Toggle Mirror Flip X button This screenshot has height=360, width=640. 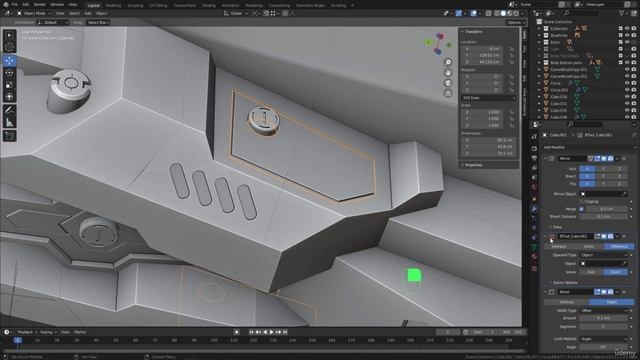point(587,184)
